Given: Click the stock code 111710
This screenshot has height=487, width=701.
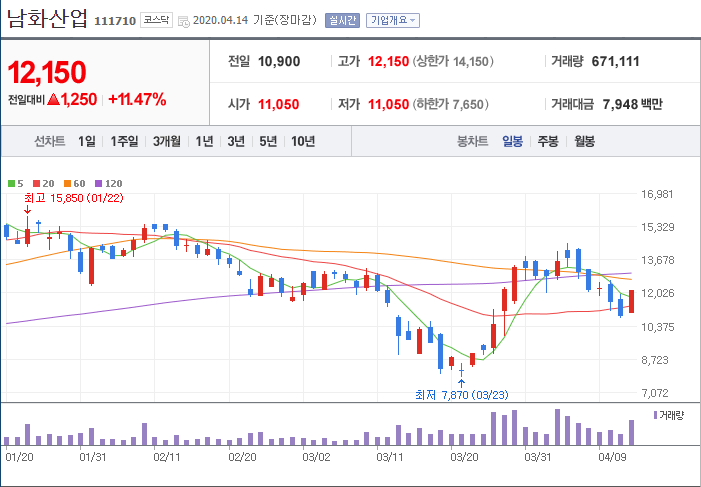Looking at the screenshot, I should coord(115,21).
